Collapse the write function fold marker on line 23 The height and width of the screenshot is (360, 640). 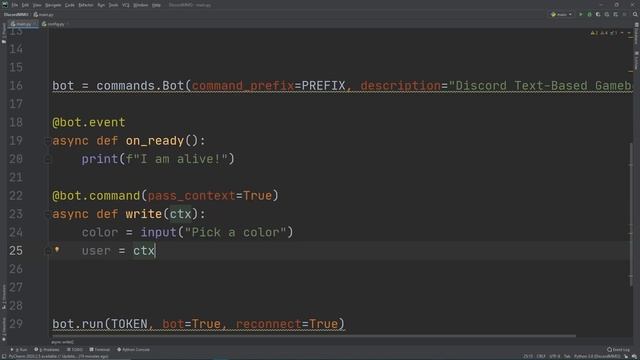47,214
